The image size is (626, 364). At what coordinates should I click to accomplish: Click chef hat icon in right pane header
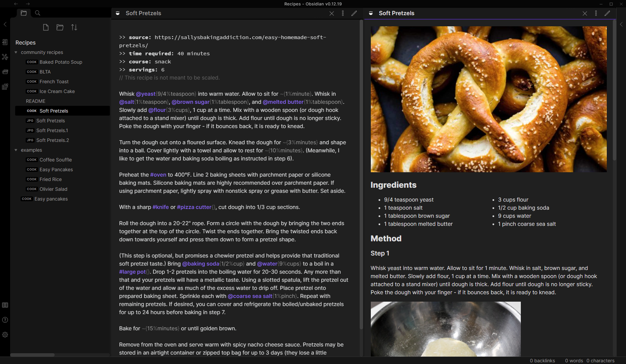pos(371,13)
